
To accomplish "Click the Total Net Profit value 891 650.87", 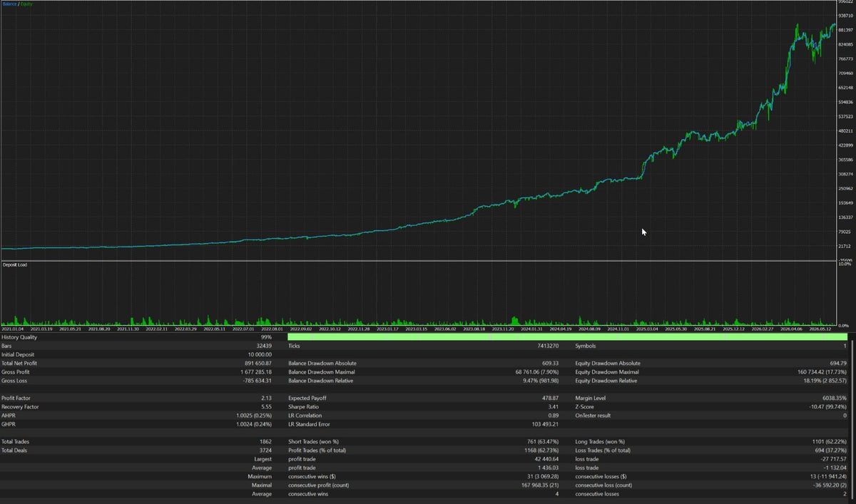I will [258, 363].
